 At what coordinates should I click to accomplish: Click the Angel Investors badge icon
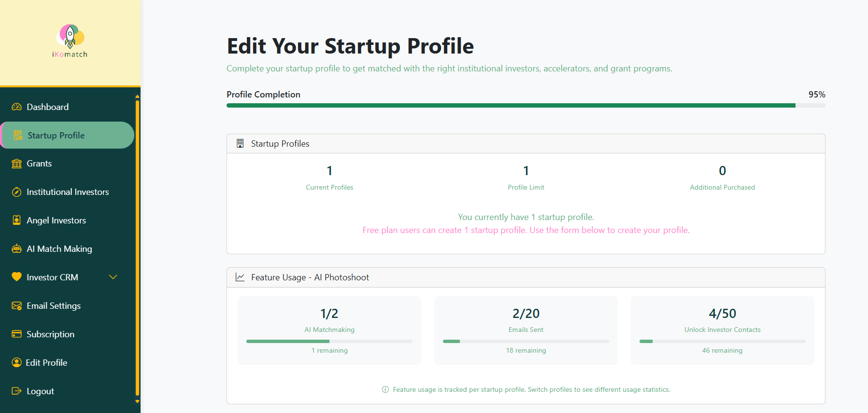(16, 220)
